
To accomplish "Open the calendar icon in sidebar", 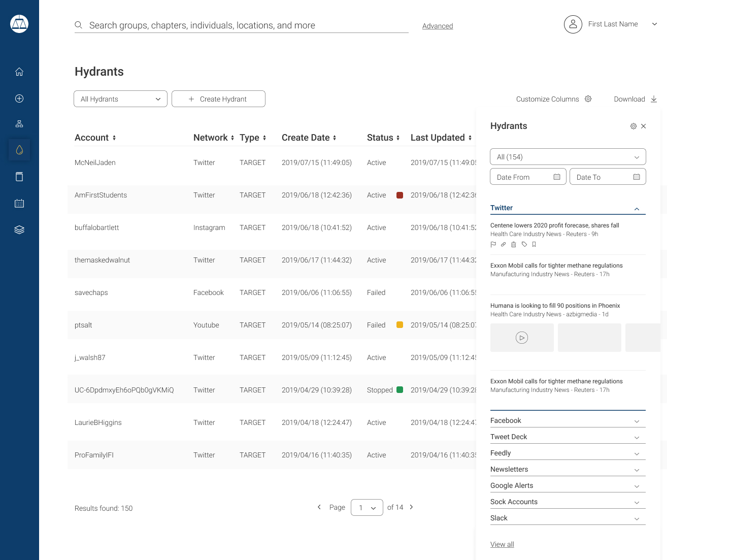I will tap(19, 204).
